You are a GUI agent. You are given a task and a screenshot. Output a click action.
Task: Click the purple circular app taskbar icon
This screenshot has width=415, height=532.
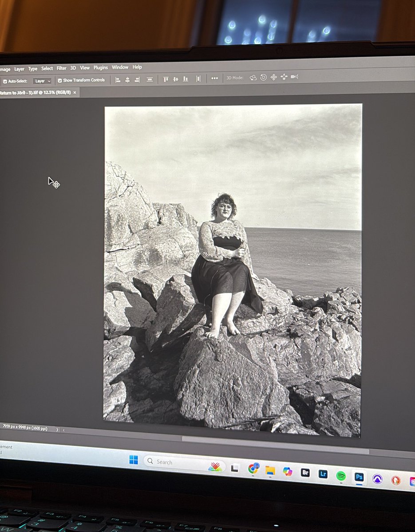click(377, 479)
